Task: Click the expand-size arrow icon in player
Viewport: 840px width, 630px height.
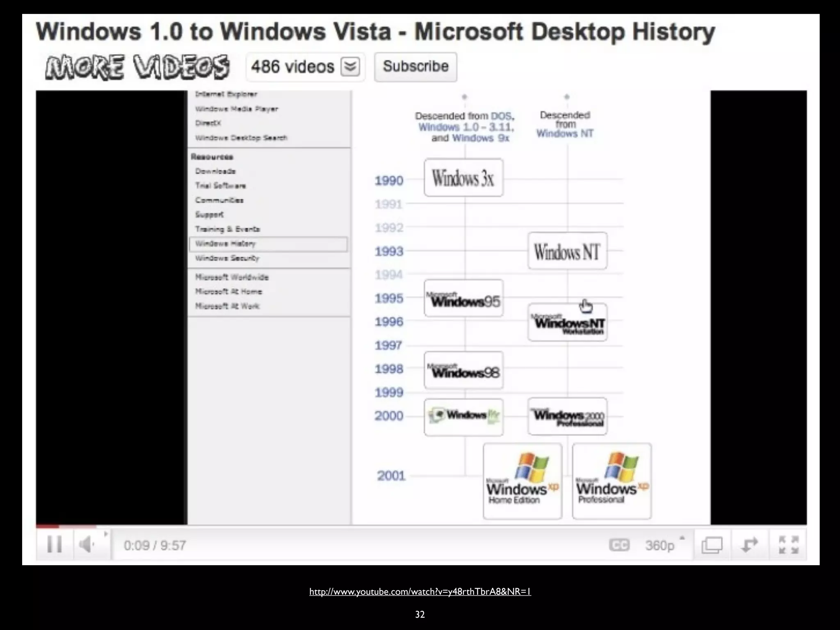Action: click(749, 545)
